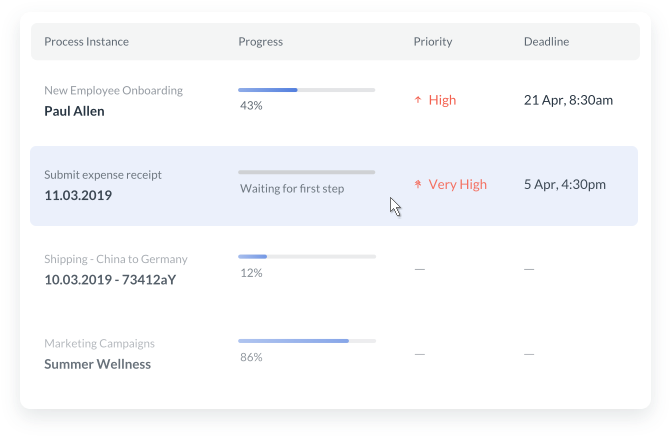This screenshot has height=437, width=671.
Task: Open the 11.03.2019 expense receipt instance
Action: point(78,196)
